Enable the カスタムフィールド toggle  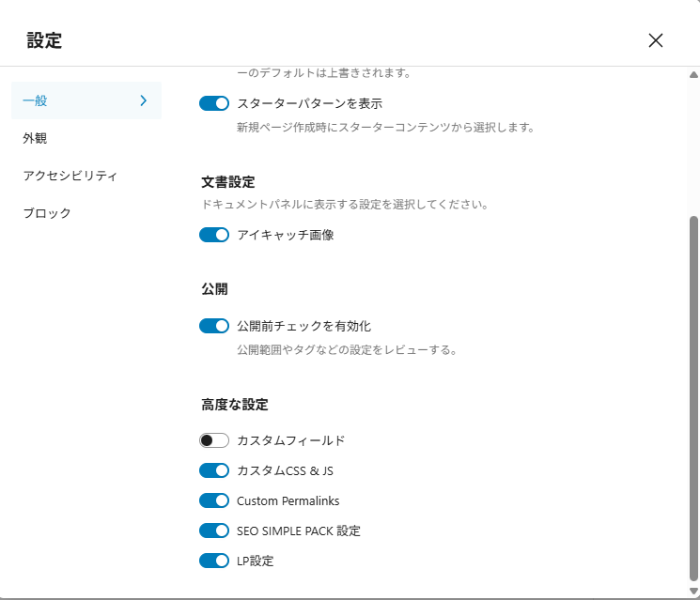[214, 440]
